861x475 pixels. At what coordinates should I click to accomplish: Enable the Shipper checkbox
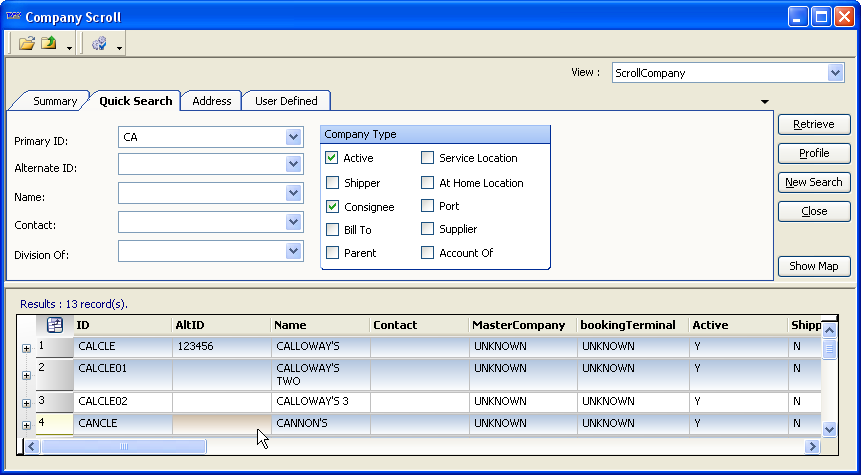click(332, 183)
